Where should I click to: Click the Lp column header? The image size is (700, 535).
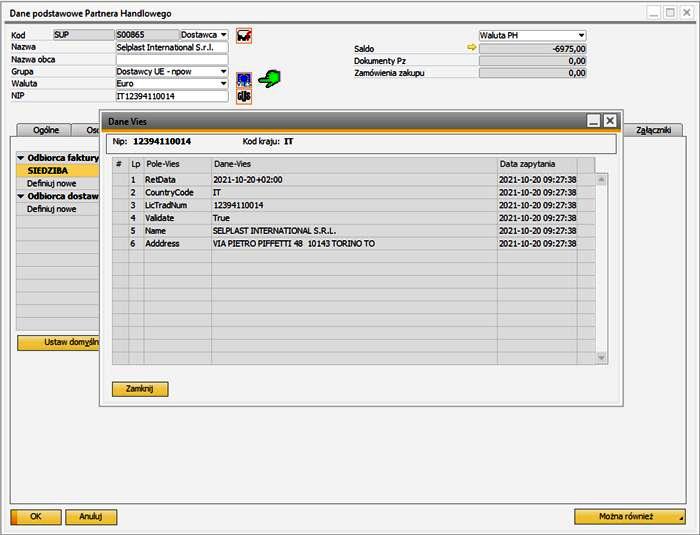(x=136, y=164)
